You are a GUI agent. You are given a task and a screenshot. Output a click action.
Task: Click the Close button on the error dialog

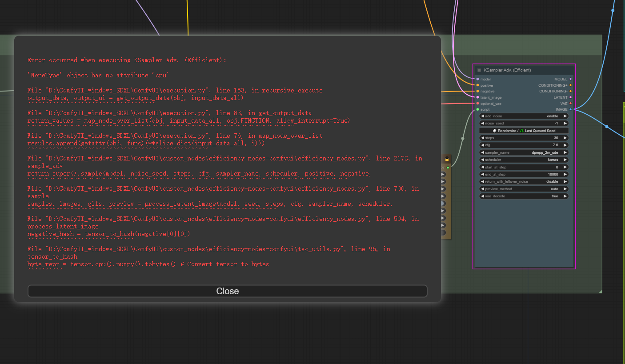(x=227, y=291)
